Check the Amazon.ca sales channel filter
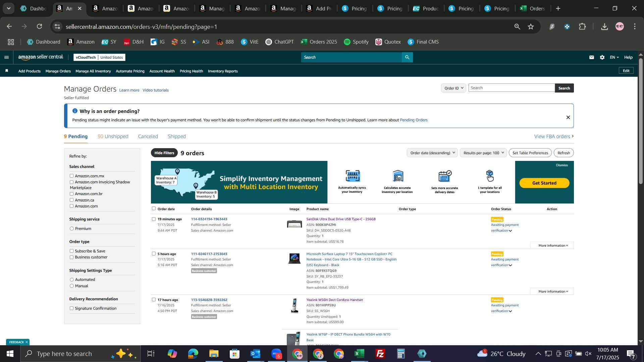Viewport: 644px width, 362px height. tap(71, 200)
